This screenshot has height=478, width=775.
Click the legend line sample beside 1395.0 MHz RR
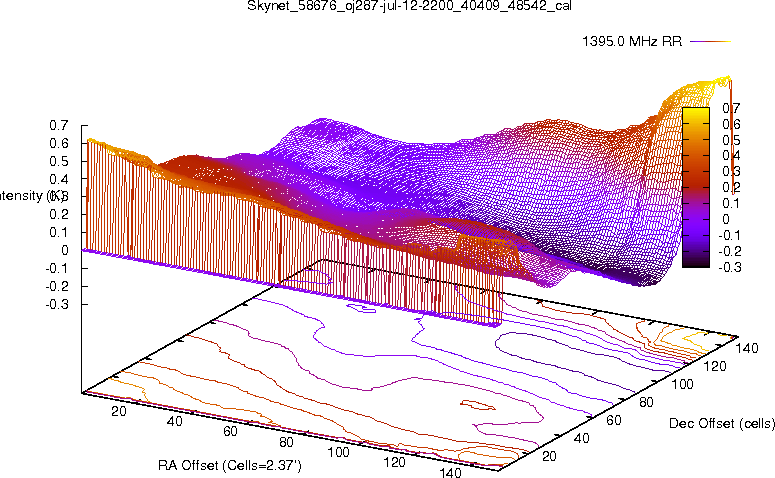pyautogui.click(x=710, y=42)
